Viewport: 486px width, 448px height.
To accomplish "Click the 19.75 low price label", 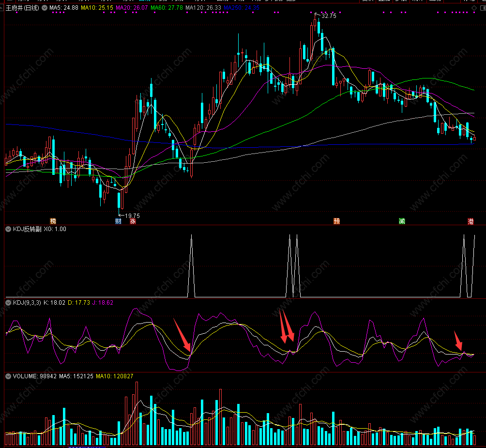I will [132, 216].
